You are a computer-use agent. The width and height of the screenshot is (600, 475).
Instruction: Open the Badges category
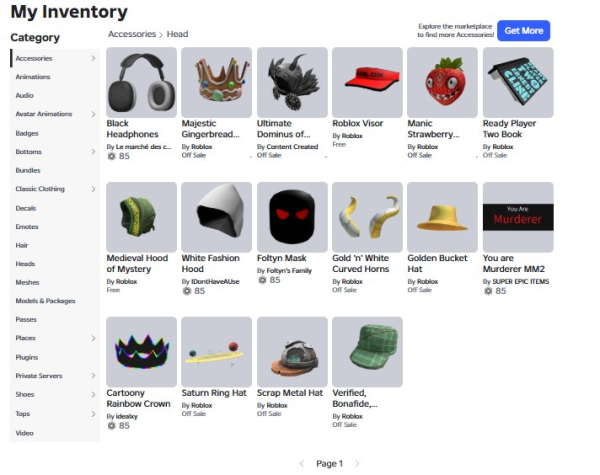pyautogui.click(x=27, y=133)
